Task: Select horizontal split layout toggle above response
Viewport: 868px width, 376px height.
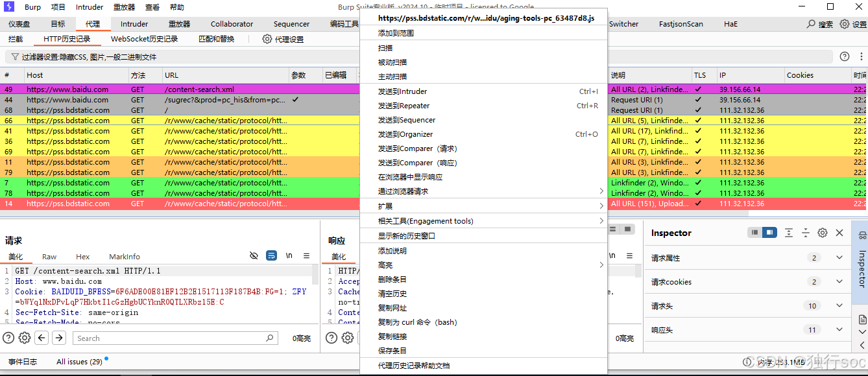Action: click(x=614, y=229)
